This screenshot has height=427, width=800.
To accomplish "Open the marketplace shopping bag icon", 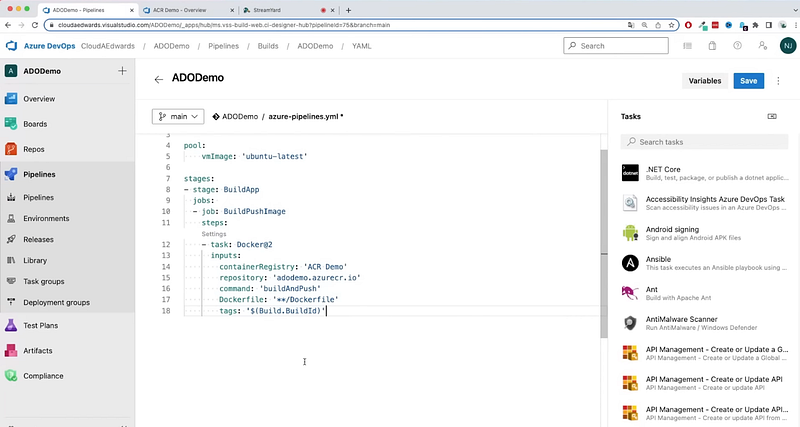I will pos(712,46).
